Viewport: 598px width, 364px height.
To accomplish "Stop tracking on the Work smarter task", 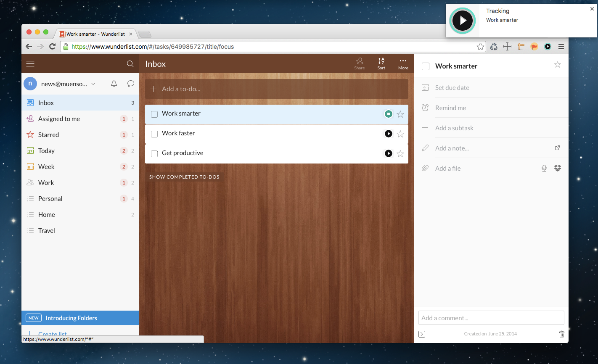I will pyautogui.click(x=389, y=114).
